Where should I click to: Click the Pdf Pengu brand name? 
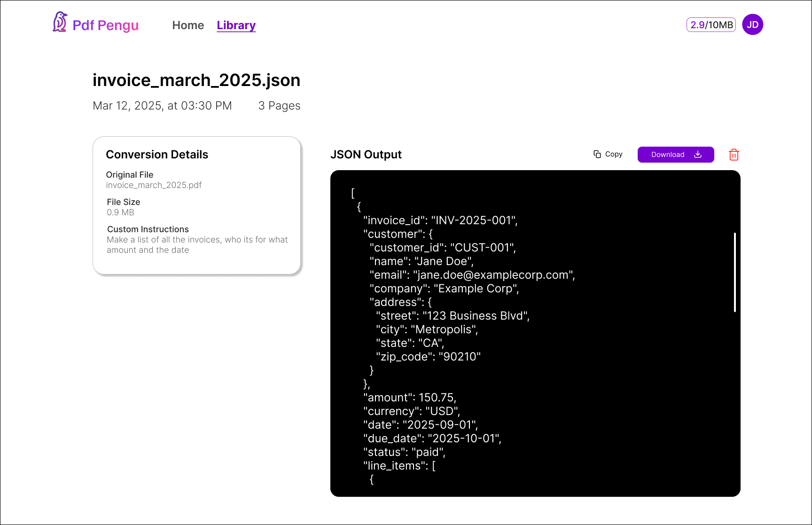105,25
